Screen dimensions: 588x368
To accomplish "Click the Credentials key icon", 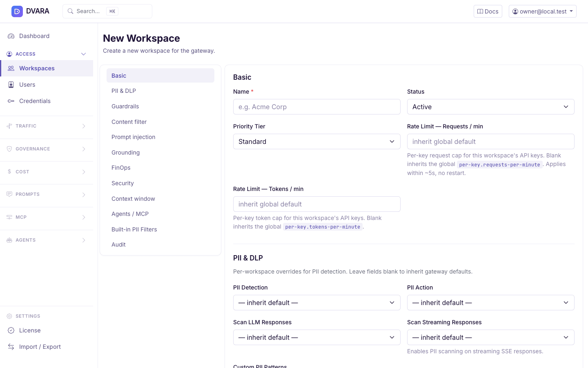I will [11, 101].
